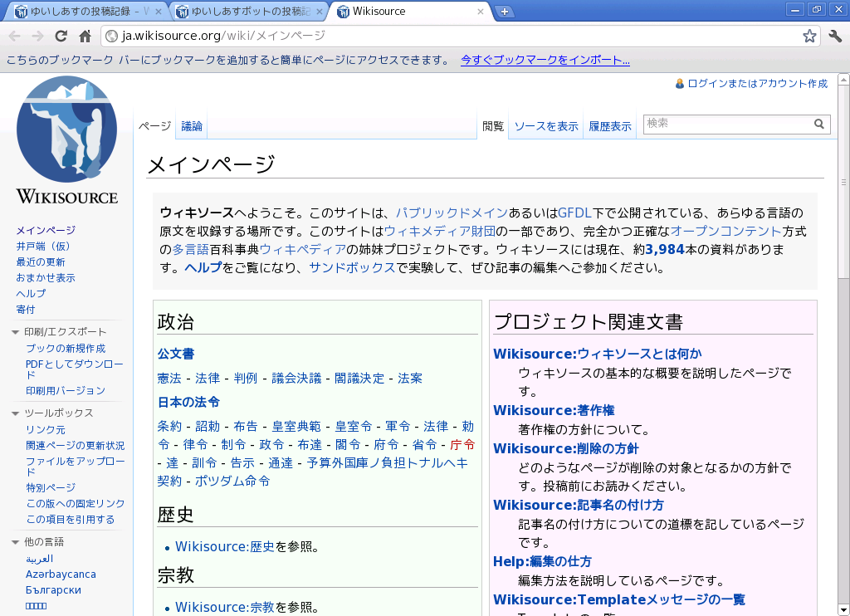This screenshot has height=616, width=850.
Task: Collapse the 印刷/エクスポート sidebar section
Action: pos(16,332)
